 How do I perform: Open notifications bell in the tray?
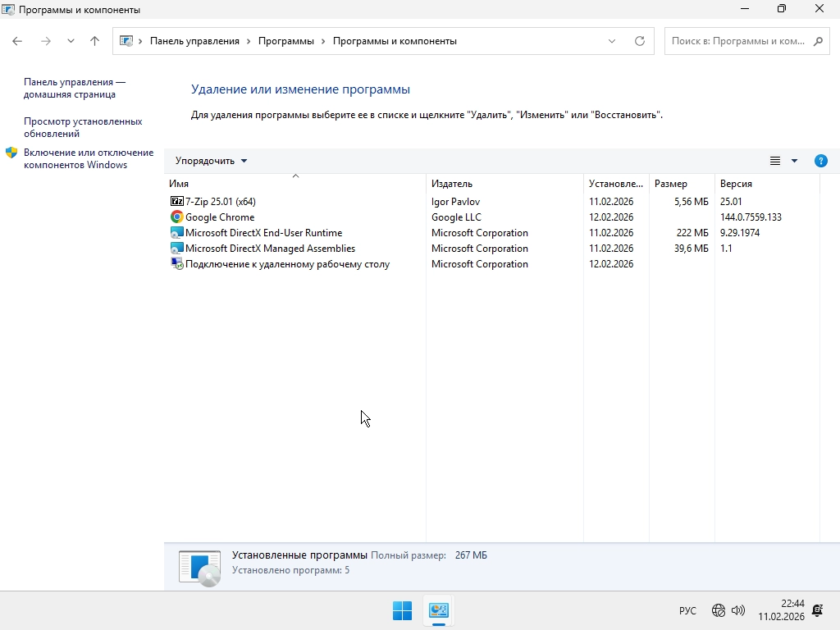(x=818, y=610)
